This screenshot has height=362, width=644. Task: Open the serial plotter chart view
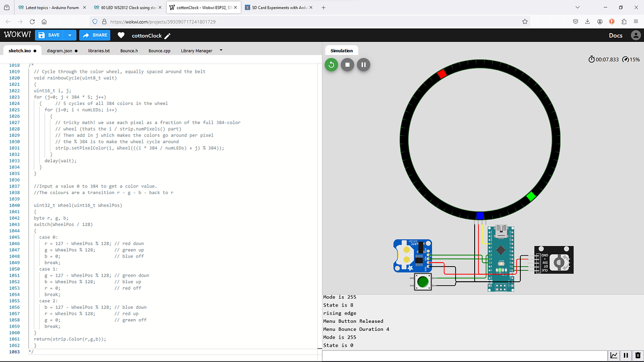[614, 355]
